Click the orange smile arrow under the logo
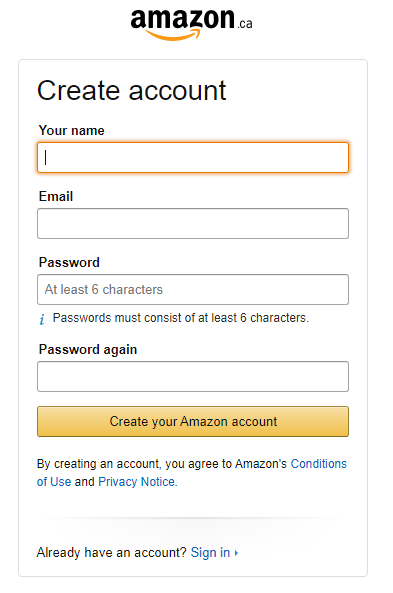The height and width of the screenshot is (593, 393). [x=173, y=35]
